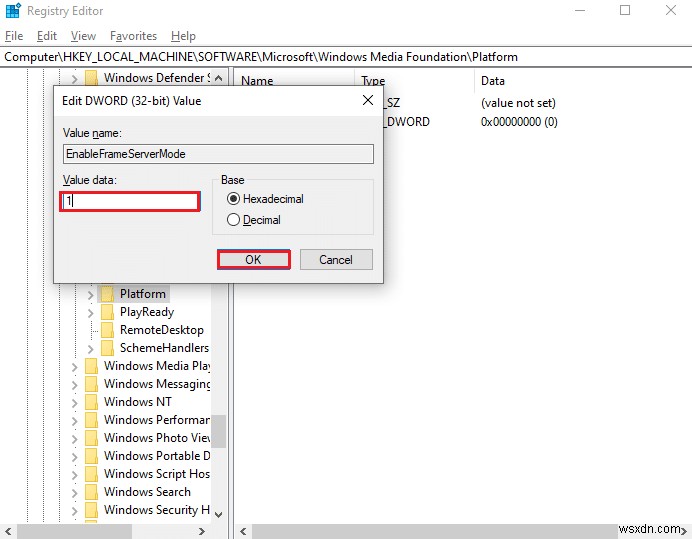Click the Windows Performance folder icon
The width and height of the screenshot is (692, 539).
tap(91, 420)
